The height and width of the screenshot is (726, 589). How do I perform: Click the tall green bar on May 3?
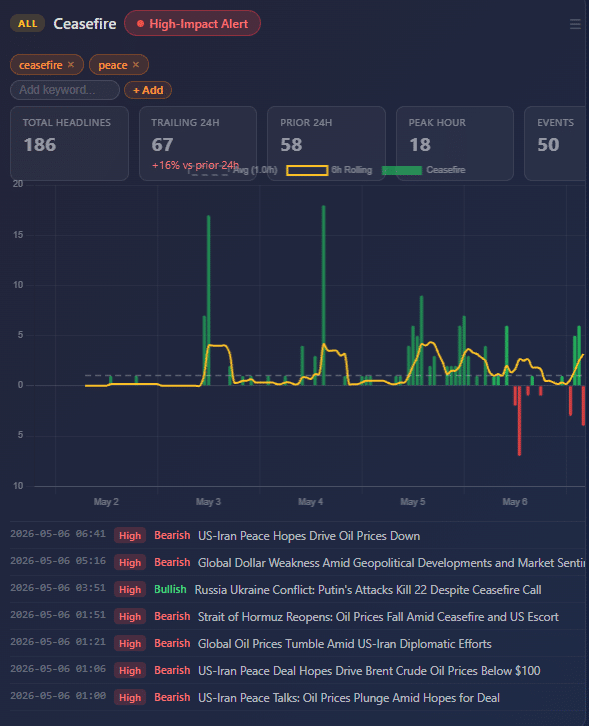209,300
